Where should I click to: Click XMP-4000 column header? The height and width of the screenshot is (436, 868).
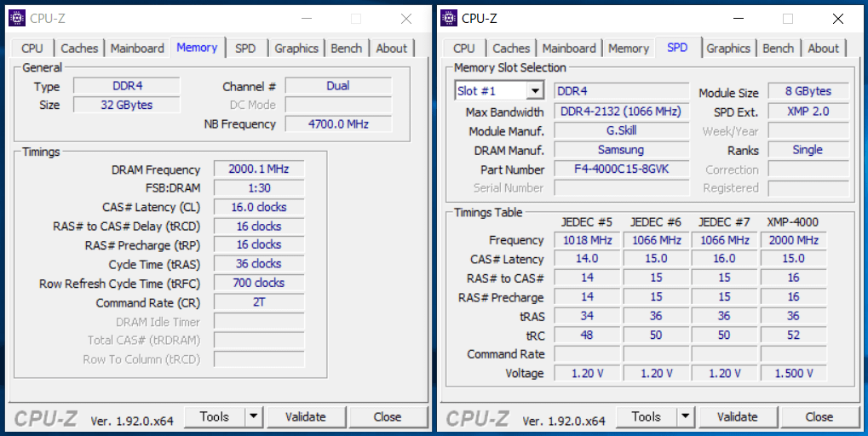pyautogui.click(x=793, y=222)
